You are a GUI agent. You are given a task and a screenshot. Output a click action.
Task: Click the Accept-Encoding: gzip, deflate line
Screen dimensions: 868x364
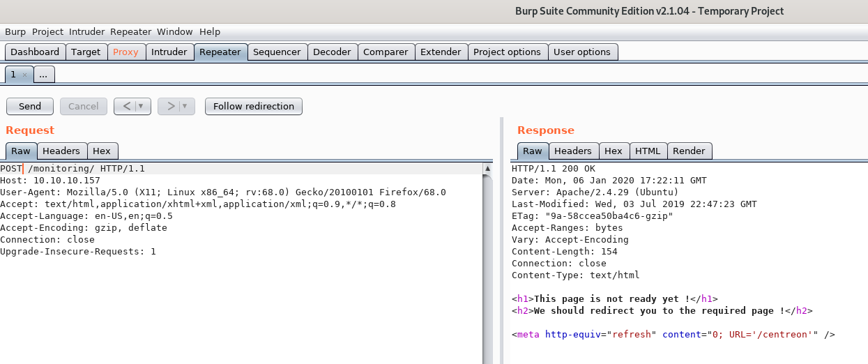(84, 228)
